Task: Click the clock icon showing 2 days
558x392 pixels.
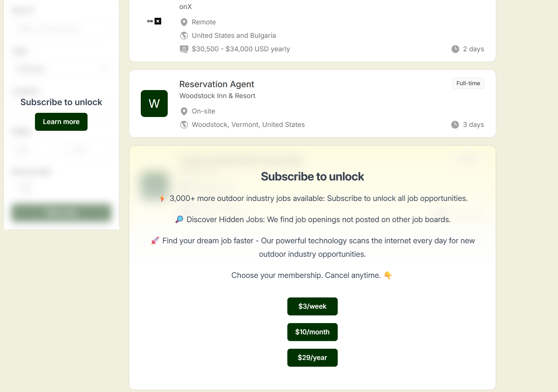Action: tap(455, 49)
